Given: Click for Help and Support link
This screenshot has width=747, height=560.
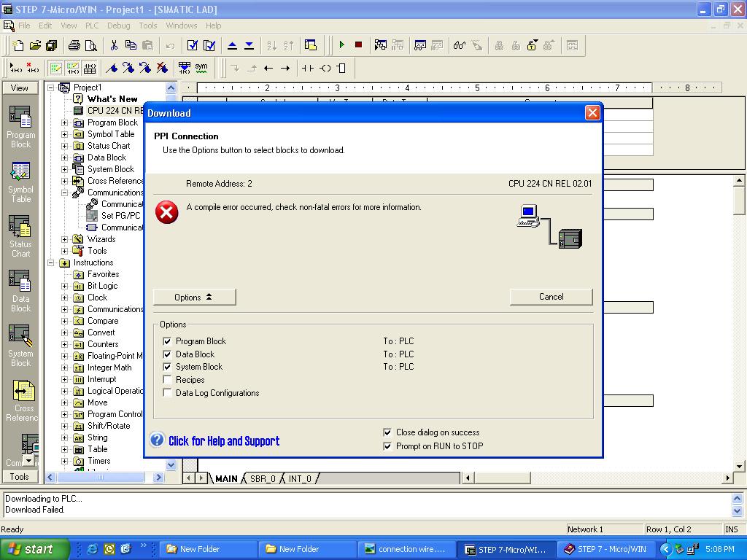Looking at the screenshot, I should coord(223,441).
